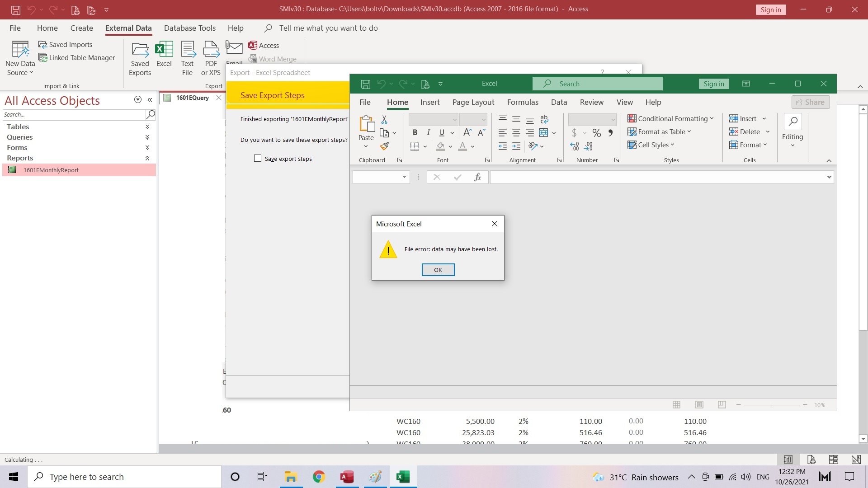Open the Database Tools tab in Access
The height and width of the screenshot is (488, 868).
pos(189,28)
